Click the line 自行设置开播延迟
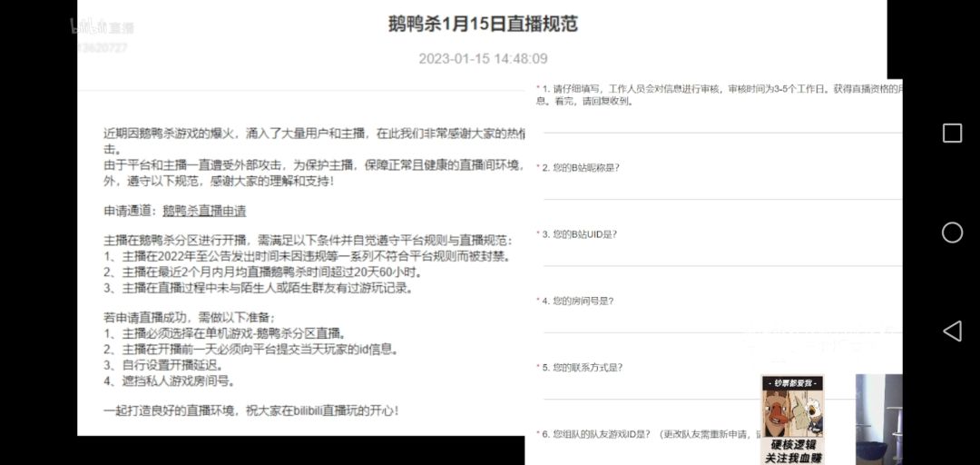This screenshot has height=465, width=980. [x=163, y=365]
